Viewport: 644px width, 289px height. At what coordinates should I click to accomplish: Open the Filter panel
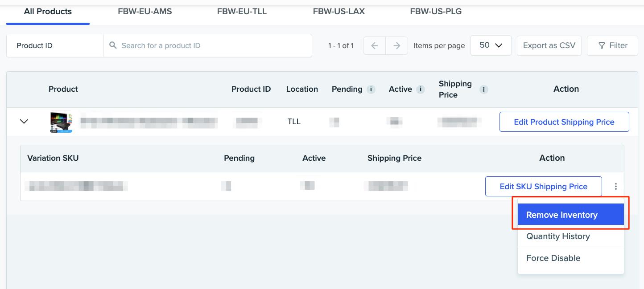[612, 45]
